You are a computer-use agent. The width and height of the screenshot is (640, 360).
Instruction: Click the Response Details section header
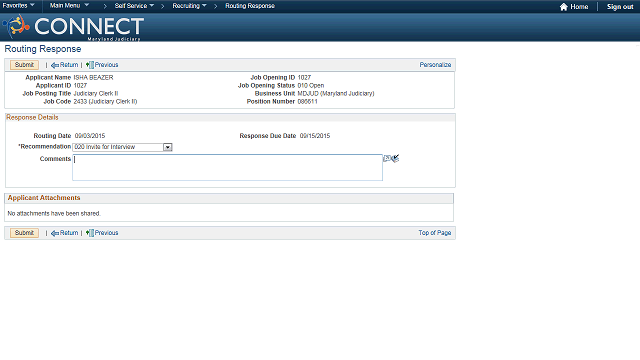(32, 118)
